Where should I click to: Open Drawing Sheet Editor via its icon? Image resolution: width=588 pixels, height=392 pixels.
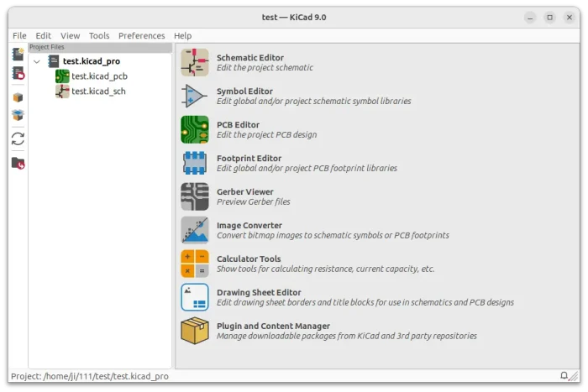(195, 297)
